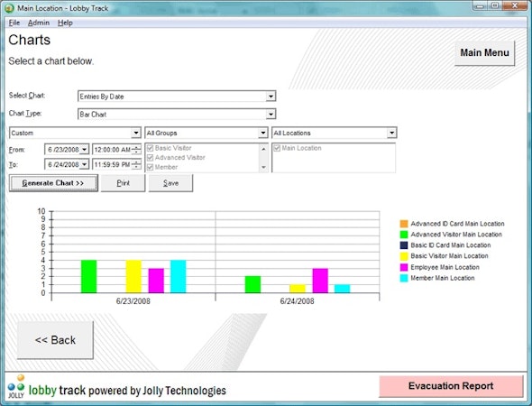This screenshot has height=406, width=532.
Task: Click the yellow Basic Visitor bar for 6/23/2008
Action: [133, 276]
